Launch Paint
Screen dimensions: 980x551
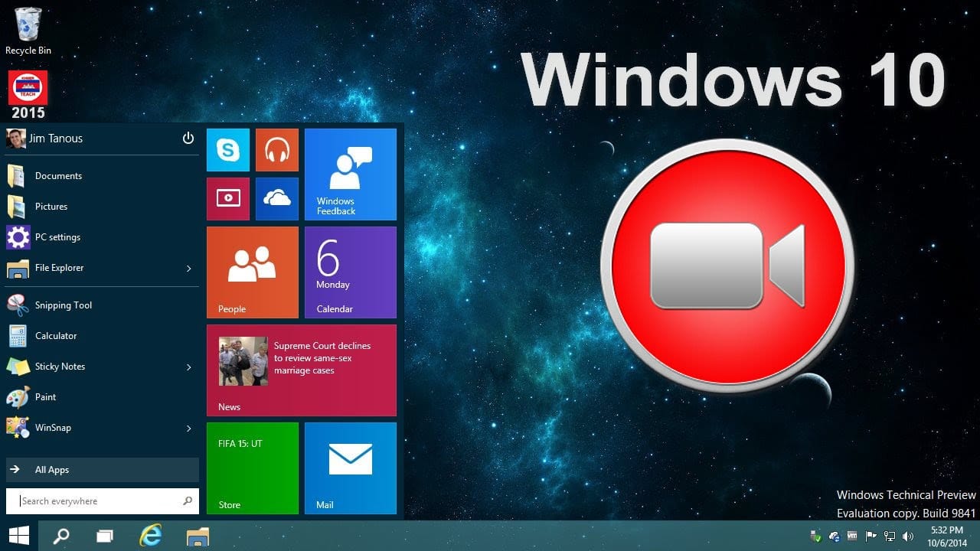pos(103,397)
